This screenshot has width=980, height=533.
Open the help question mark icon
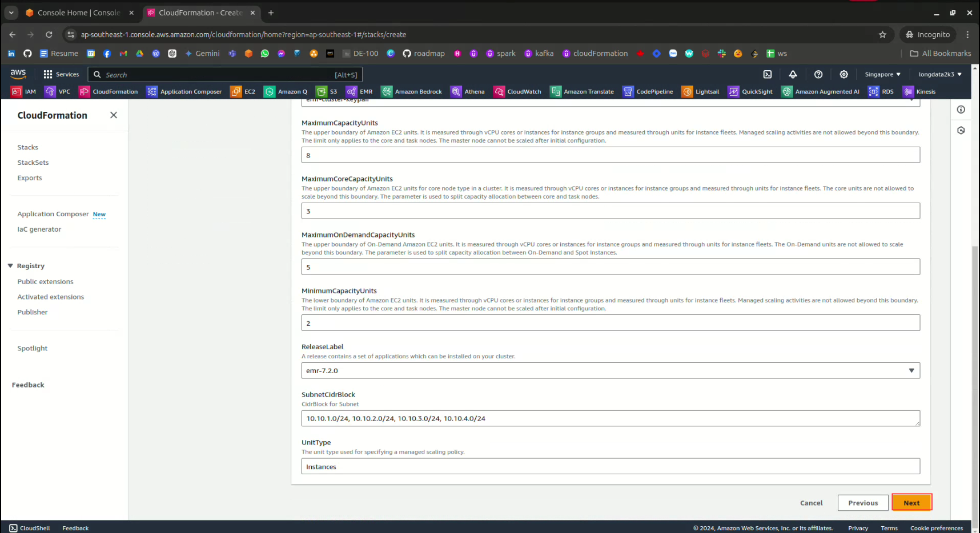pyautogui.click(x=818, y=74)
